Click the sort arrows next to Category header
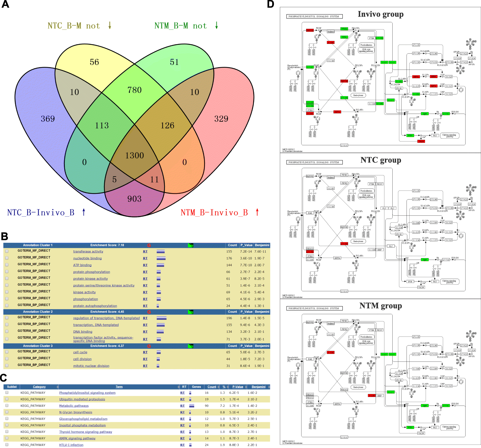 pos(57,387)
